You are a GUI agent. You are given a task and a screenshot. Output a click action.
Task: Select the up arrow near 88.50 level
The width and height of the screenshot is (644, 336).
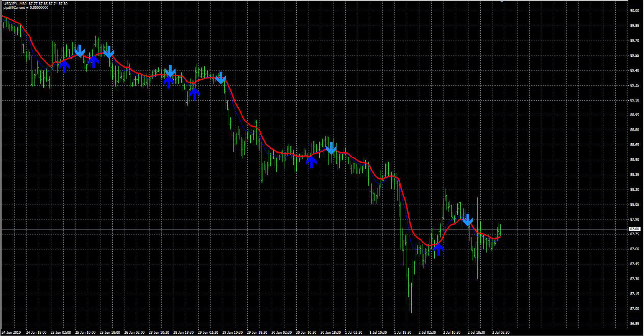[312, 162]
